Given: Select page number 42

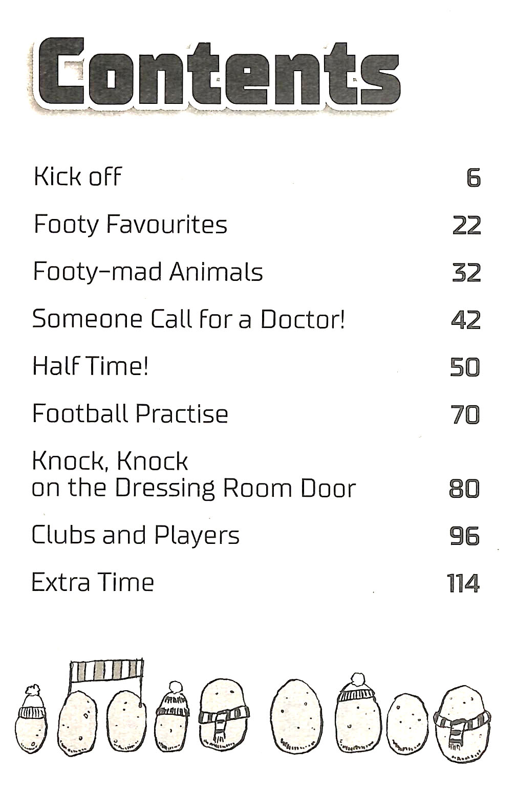Looking at the screenshot, I should tap(466, 320).
